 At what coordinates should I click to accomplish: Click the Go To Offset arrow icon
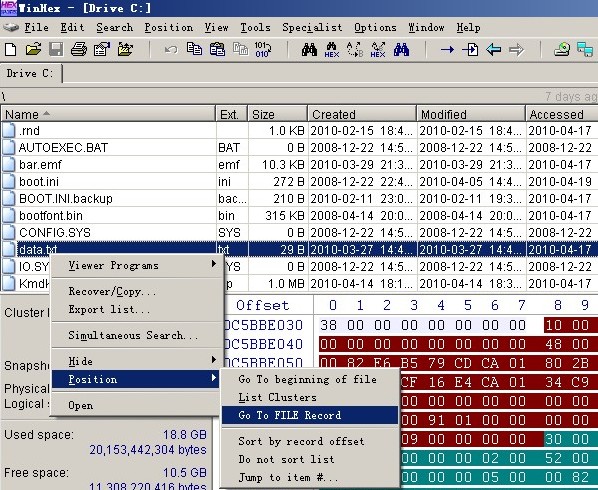coord(447,50)
